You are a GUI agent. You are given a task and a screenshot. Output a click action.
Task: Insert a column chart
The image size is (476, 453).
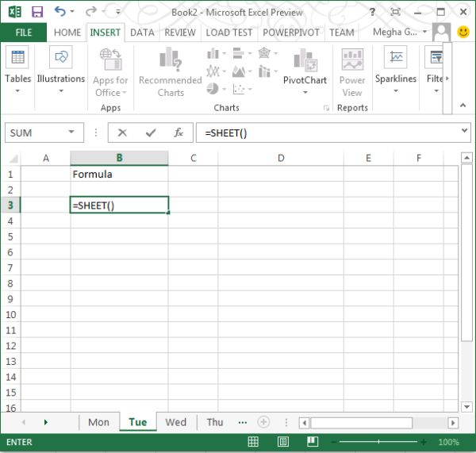pyautogui.click(x=213, y=53)
